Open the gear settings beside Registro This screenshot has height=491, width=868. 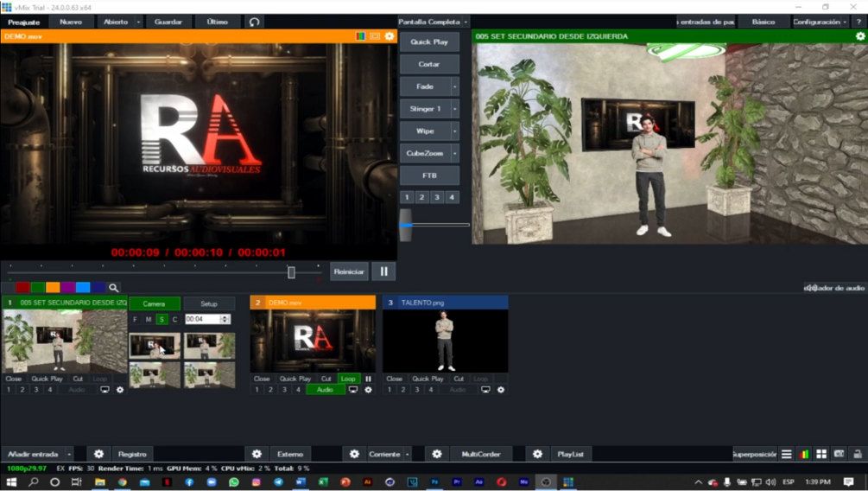click(98, 454)
